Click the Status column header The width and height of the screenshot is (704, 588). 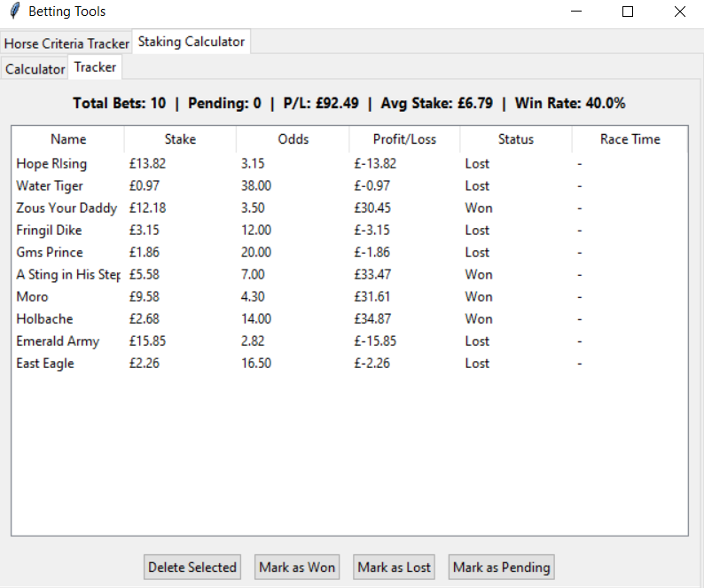pos(516,139)
